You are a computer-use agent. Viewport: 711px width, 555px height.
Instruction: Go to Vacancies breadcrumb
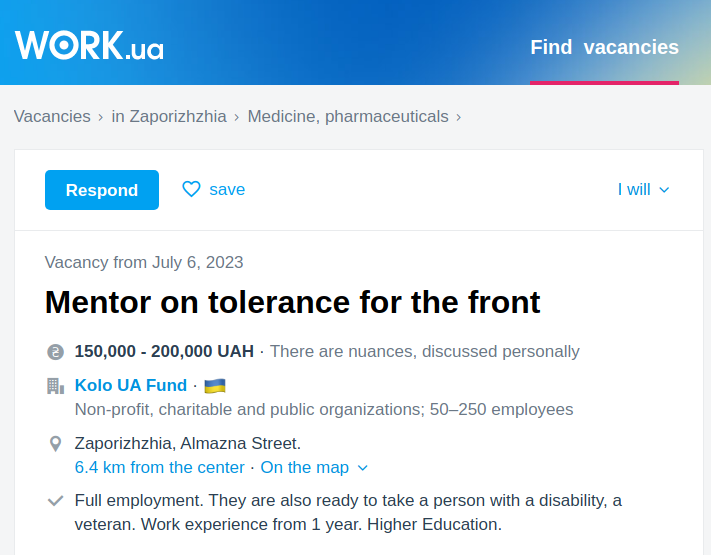point(52,116)
